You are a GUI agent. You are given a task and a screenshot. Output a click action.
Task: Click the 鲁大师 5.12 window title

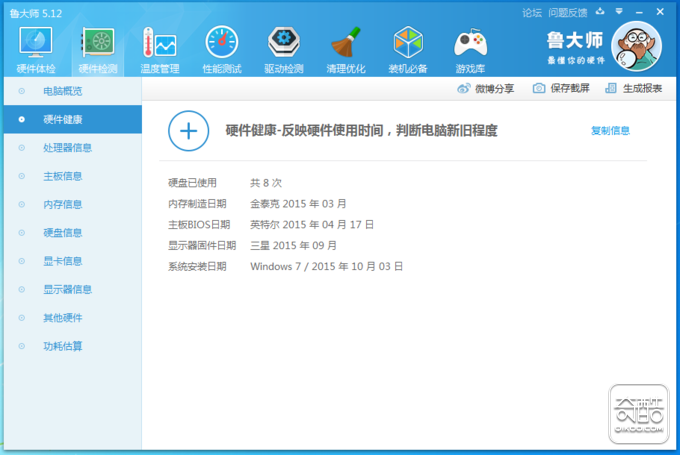tap(36, 13)
